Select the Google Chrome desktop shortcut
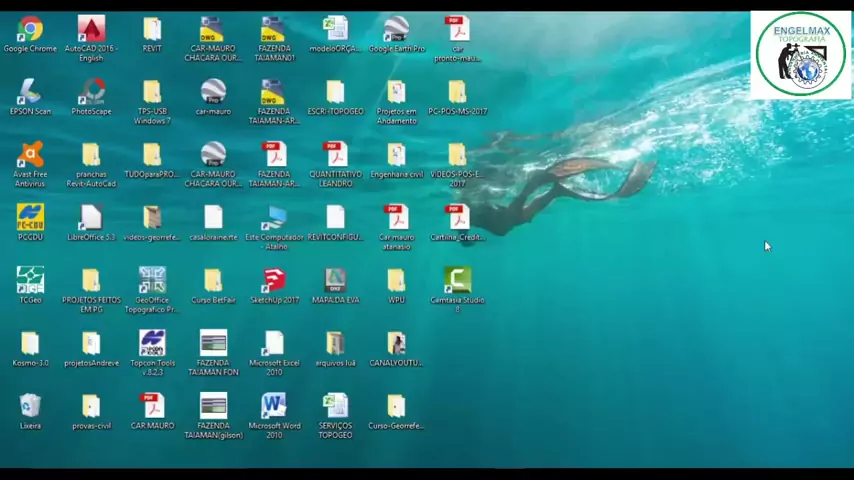This screenshot has height=480, width=854. tap(30, 30)
